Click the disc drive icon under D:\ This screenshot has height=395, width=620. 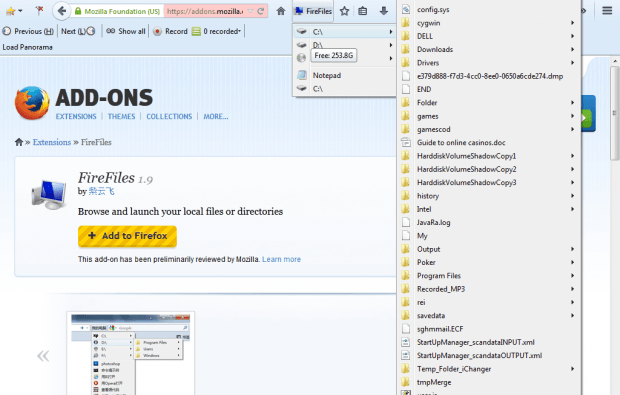[x=301, y=58]
